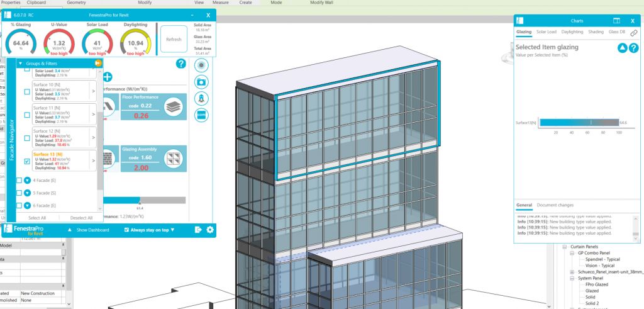Check the 6 Facade [E] checkbox
Image resolution: width=644 pixels, height=309 pixels.
19,205
